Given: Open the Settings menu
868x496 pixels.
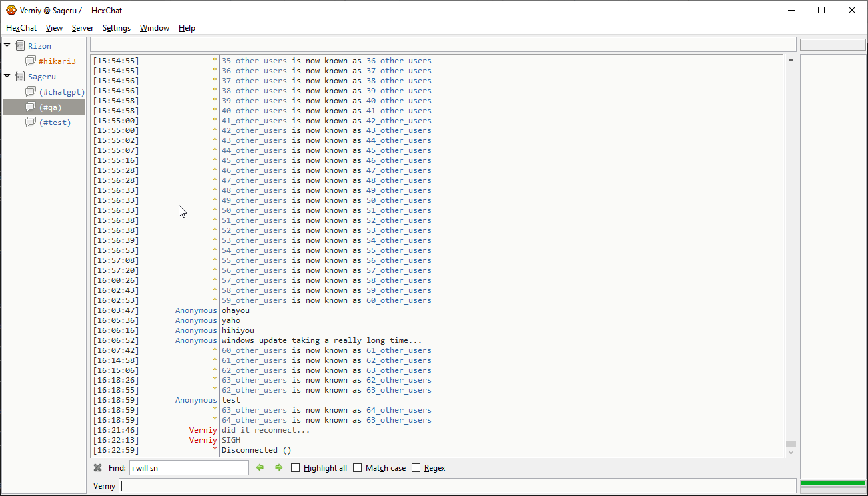Looking at the screenshot, I should [x=117, y=28].
